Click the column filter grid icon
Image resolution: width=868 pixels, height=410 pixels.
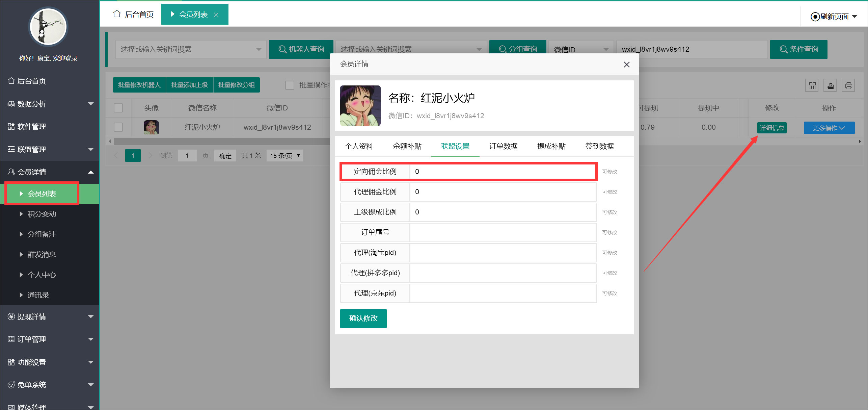[x=812, y=85]
